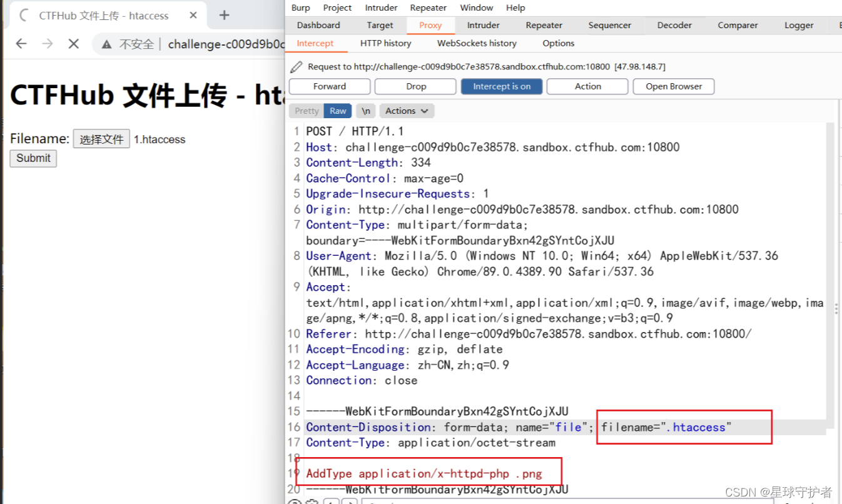Open the Project menu

337,8
